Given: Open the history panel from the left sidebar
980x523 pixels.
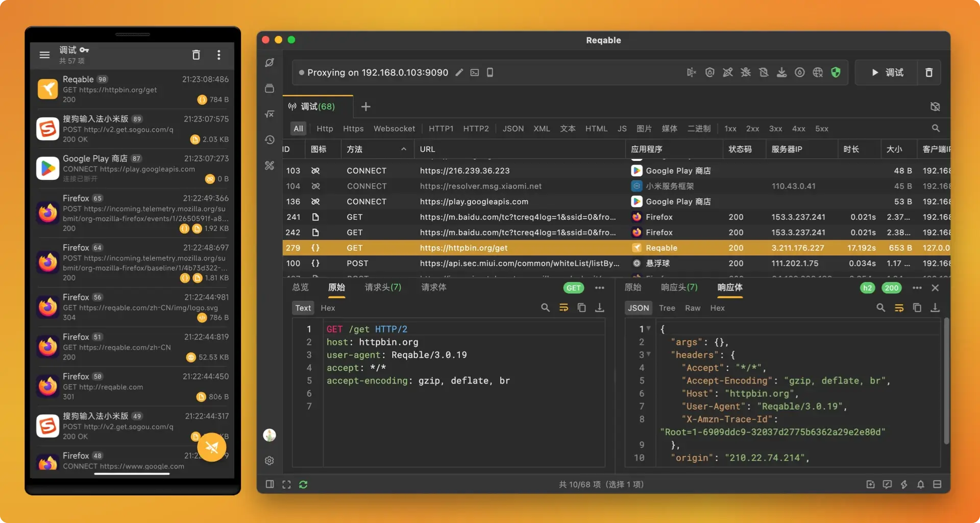Looking at the screenshot, I should [x=269, y=139].
